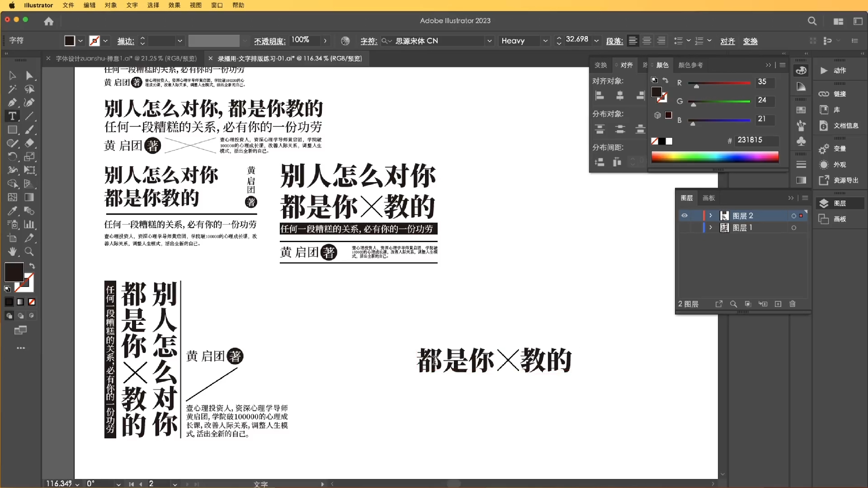Select the Type tool in toolbar
Screen dimensions: 868x488
tap(11, 116)
